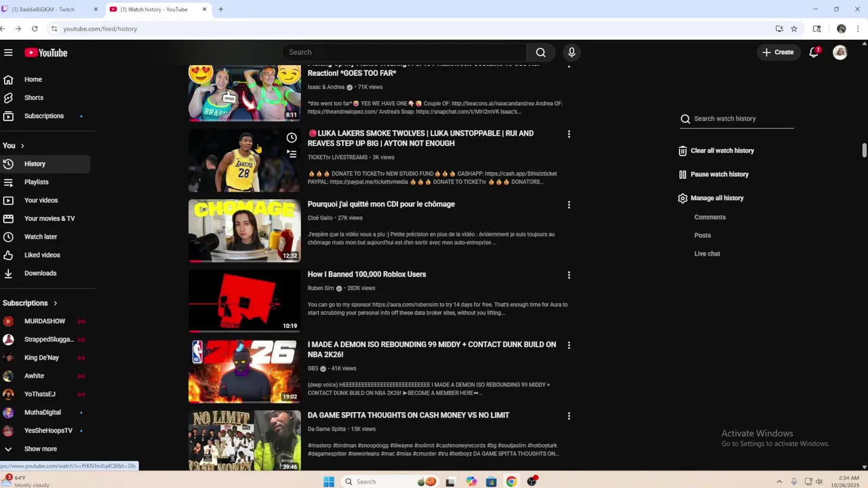Focus the YouTube search box
The image size is (868, 488).
click(x=405, y=52)
